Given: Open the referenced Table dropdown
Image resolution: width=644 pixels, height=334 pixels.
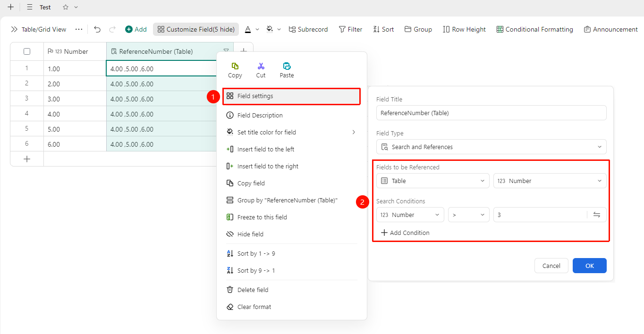Looking at the screenshot, I should [433, 181].
